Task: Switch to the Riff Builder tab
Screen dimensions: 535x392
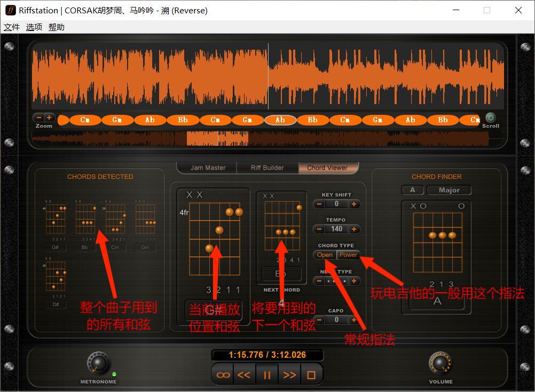Action: tap(267, 168)
